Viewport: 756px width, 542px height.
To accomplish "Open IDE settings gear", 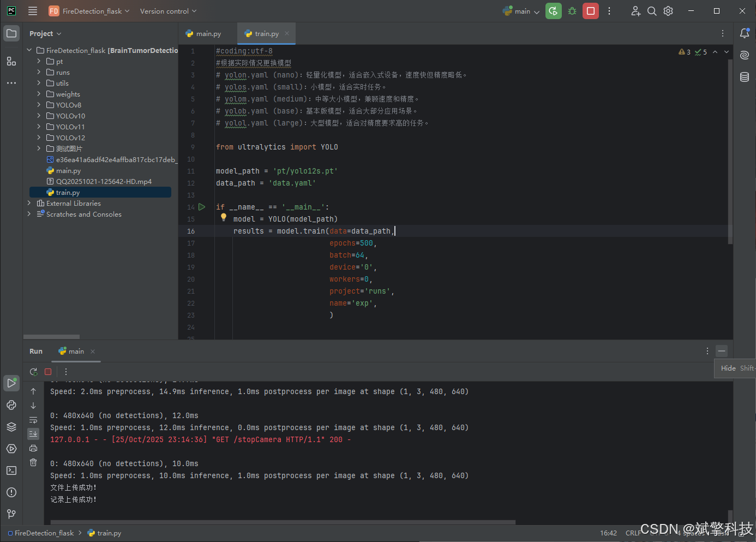I will 668,11.
